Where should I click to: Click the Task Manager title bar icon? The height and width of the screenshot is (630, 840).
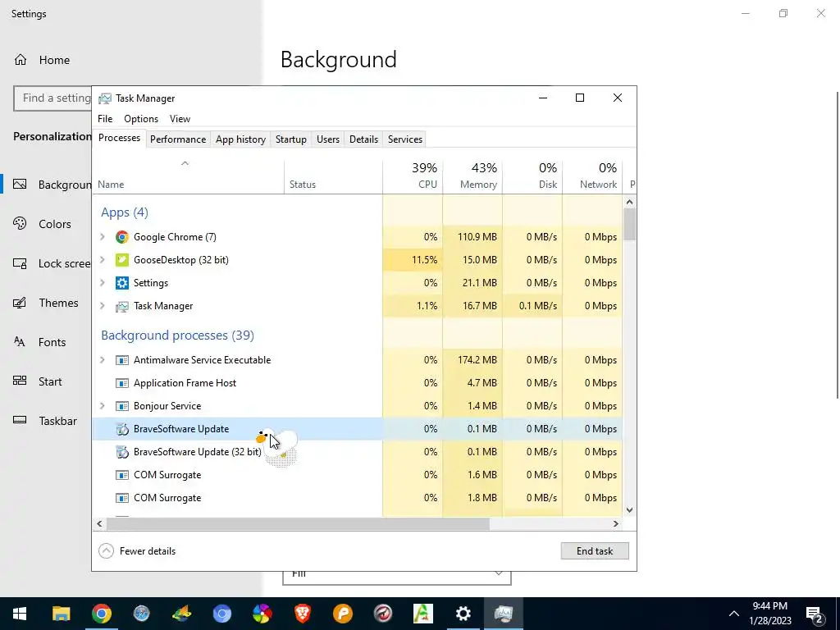pyautogui.click(x=105, y=98)
